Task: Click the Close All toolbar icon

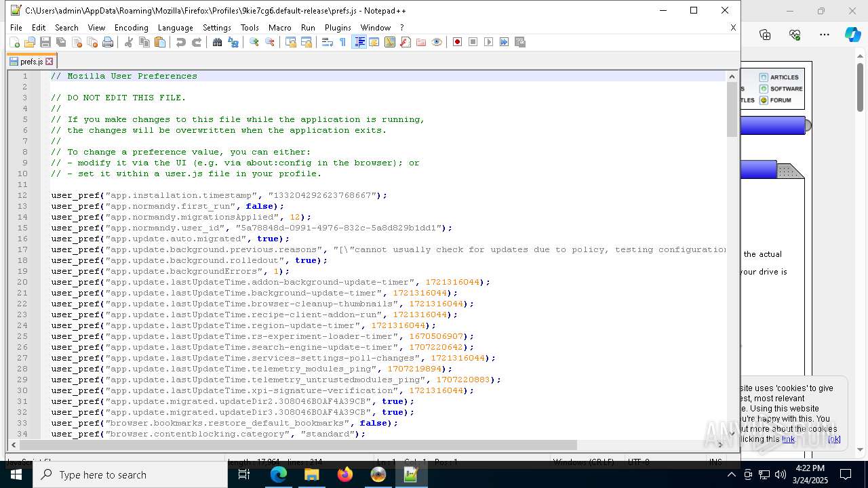Action: pyautogui.click(x=92, y=42)
